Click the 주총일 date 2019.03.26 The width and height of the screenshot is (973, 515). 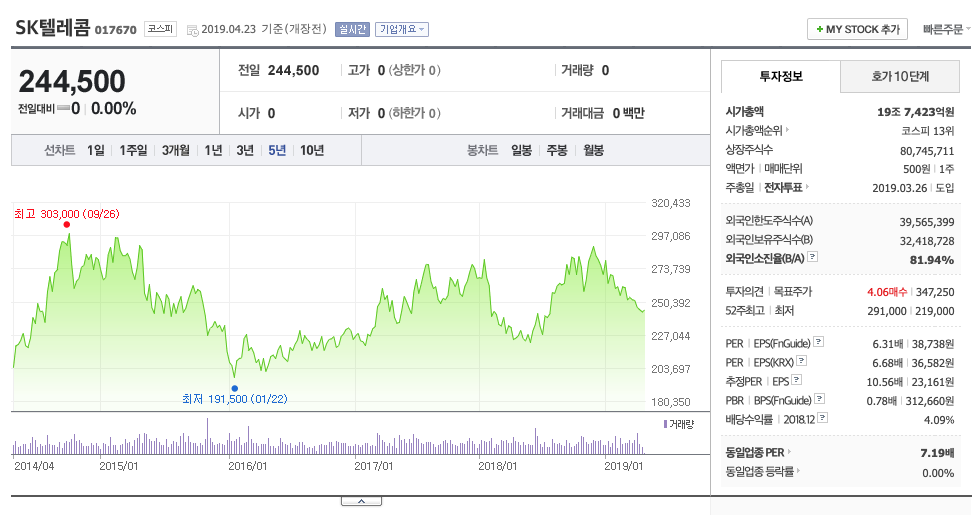899,187
